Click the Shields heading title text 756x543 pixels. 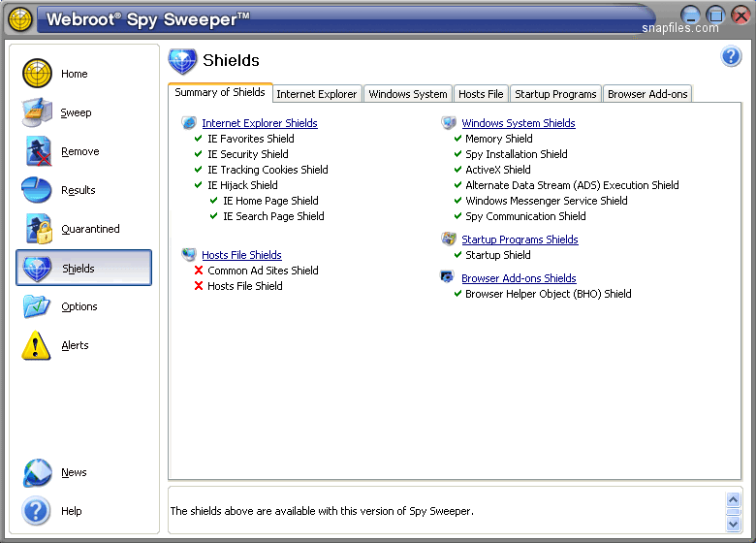(231, 60)
